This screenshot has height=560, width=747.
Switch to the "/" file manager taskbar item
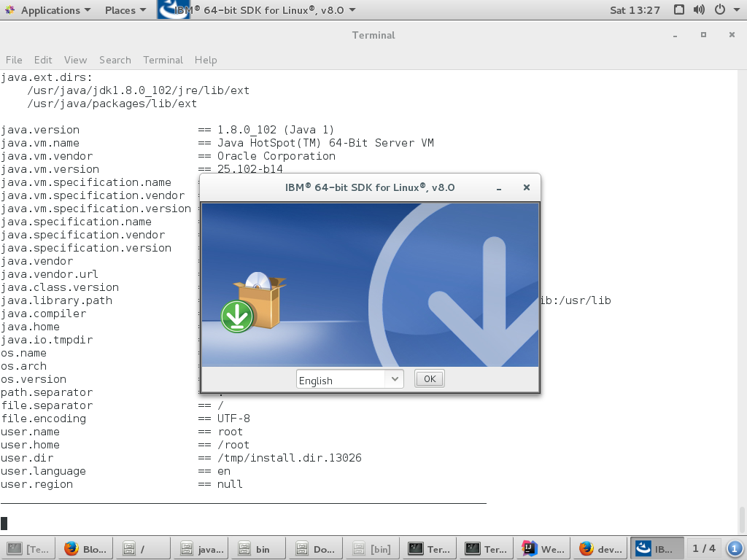[142, 549]
